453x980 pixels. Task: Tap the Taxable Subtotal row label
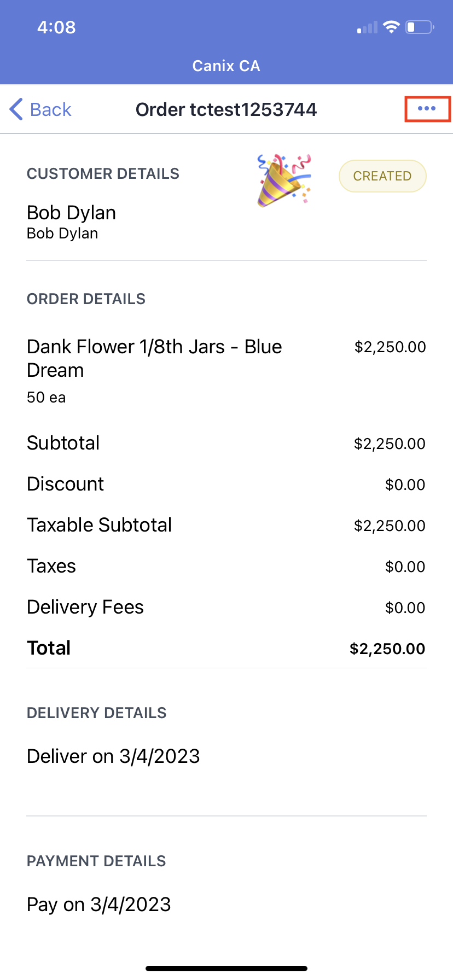99,525
